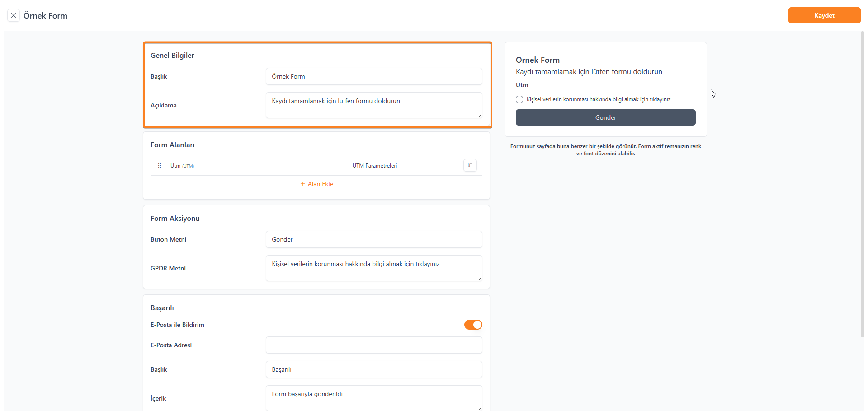Edit the Buton Metni input
This screenshot has width=868, height=415.
[x=373, y=239]
